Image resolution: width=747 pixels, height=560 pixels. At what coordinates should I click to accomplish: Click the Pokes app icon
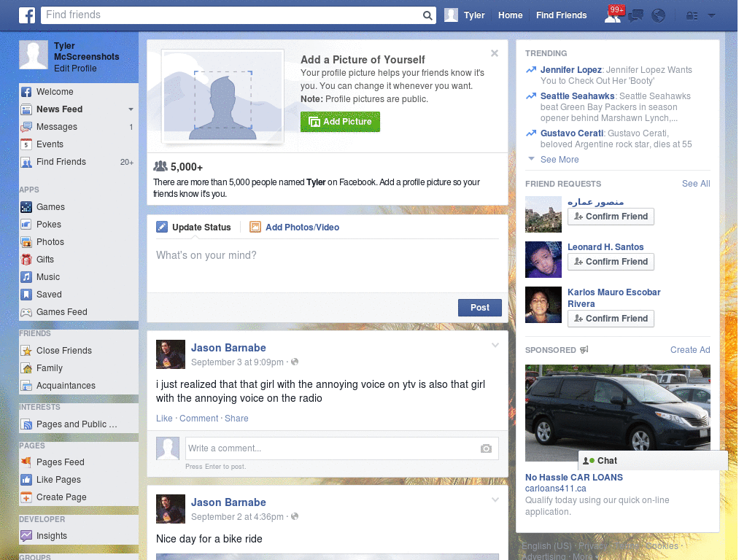26,225
